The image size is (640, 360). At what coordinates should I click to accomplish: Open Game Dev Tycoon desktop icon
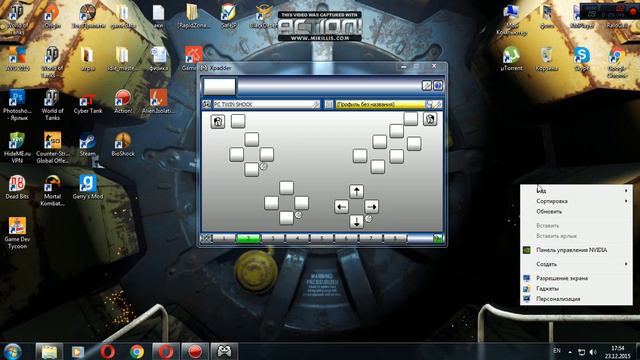point(17,233)
